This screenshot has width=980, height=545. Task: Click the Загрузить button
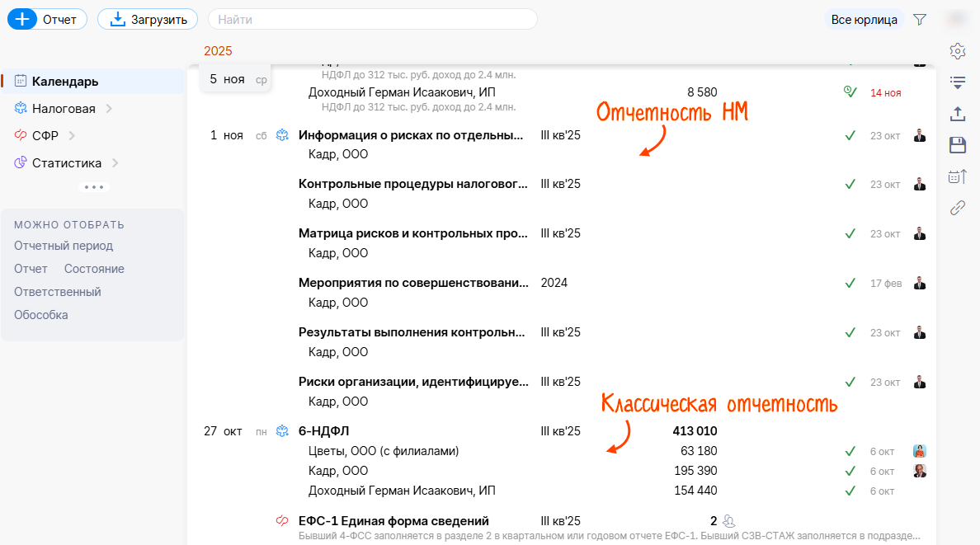[x=148, y=19]
